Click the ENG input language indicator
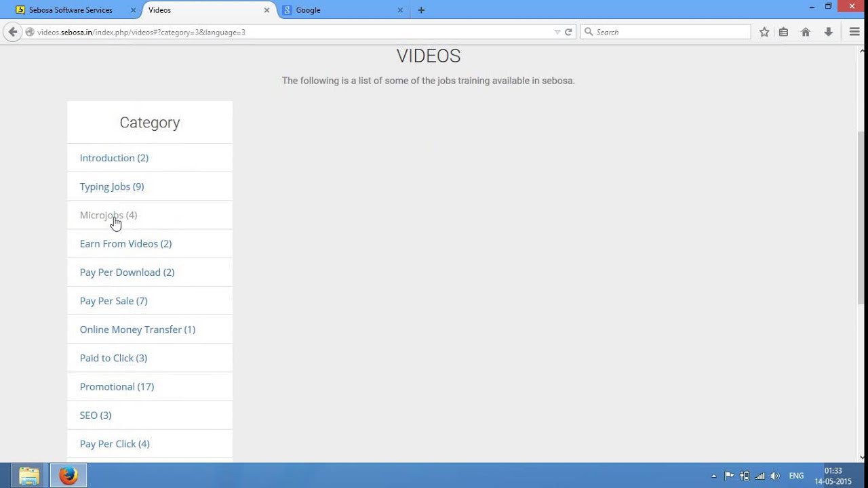868x488 pixels. pos(796,476)
